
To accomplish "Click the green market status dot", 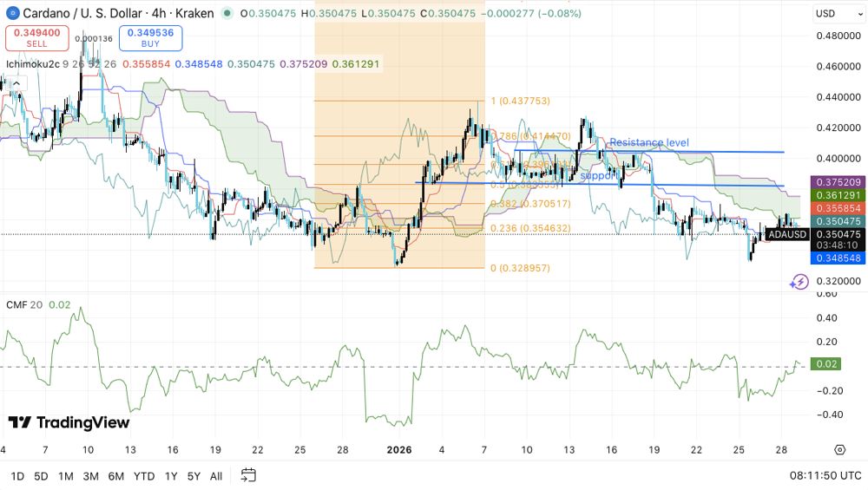I will pyautogui.click(x=227, y=13).
